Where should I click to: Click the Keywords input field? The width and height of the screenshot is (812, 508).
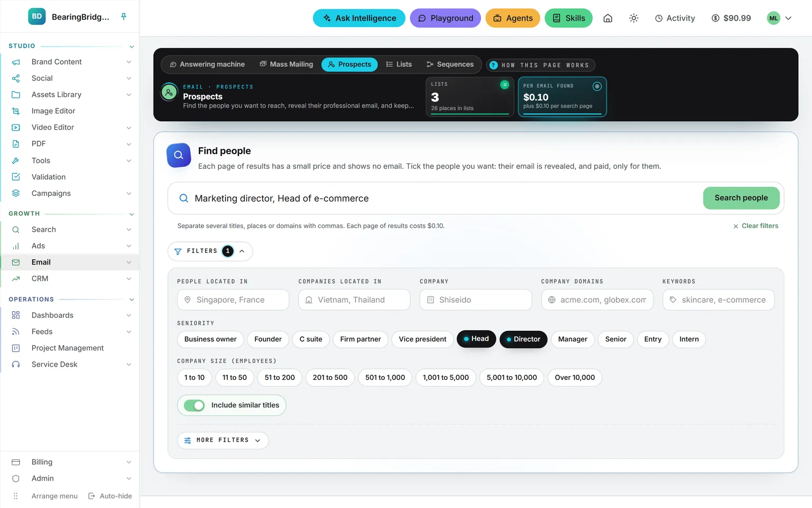click(x=718, y=300)
